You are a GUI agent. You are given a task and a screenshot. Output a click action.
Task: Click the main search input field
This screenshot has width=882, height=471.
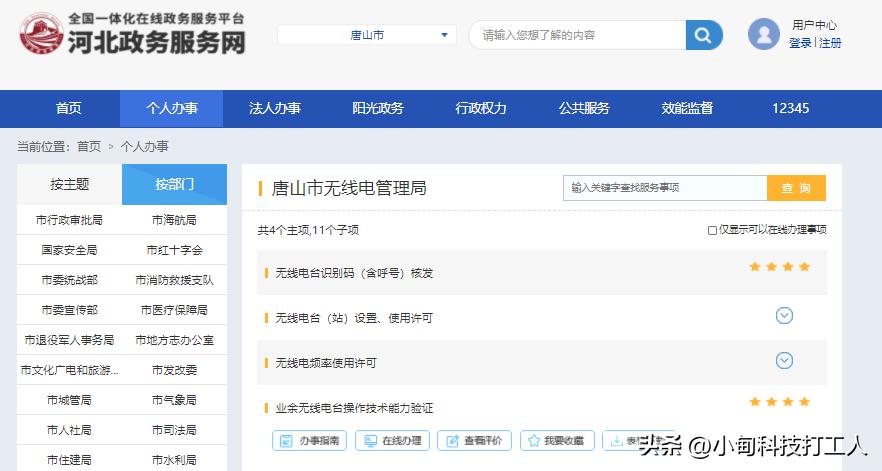578,35
